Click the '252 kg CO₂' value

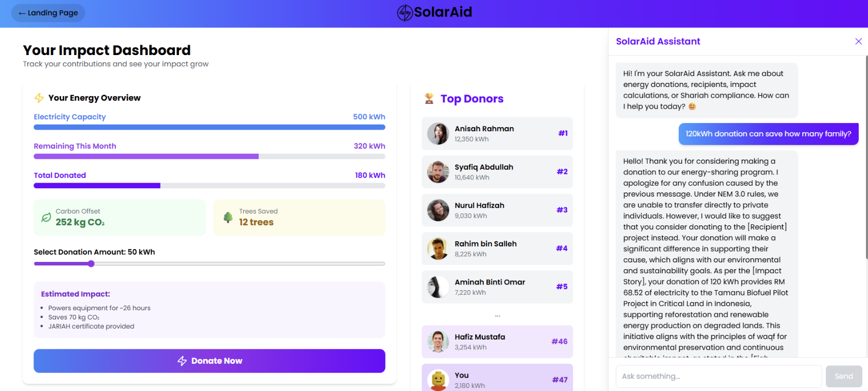pyautogui.click(x=80, y=222)
